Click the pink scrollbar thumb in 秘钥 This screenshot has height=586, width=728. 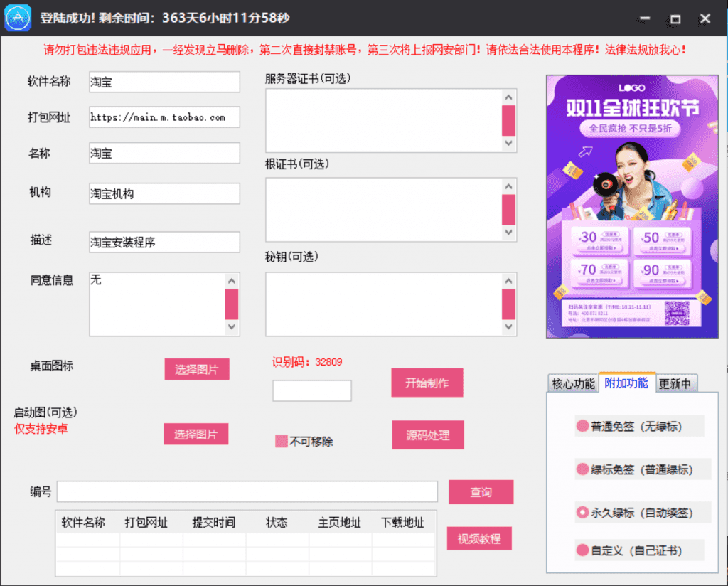pos(509,304)
